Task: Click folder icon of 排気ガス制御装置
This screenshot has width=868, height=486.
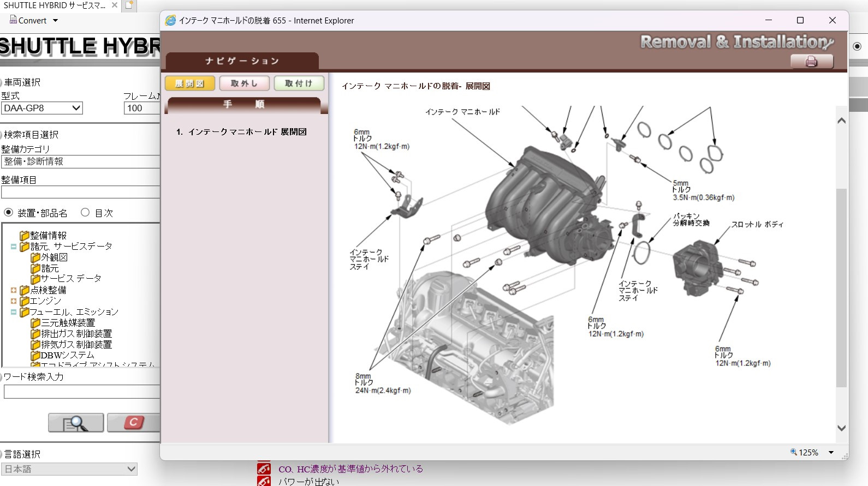Action: [x=35, y=345]
